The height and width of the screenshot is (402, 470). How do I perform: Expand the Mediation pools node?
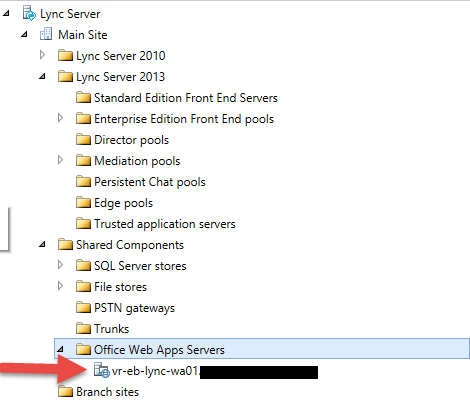click(60, 160)
